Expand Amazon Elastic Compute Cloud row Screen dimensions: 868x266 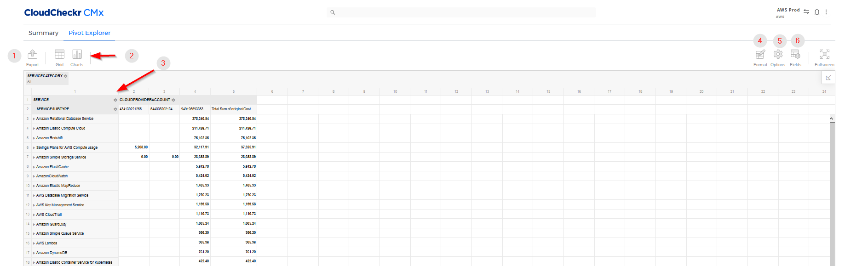[34, 129]
